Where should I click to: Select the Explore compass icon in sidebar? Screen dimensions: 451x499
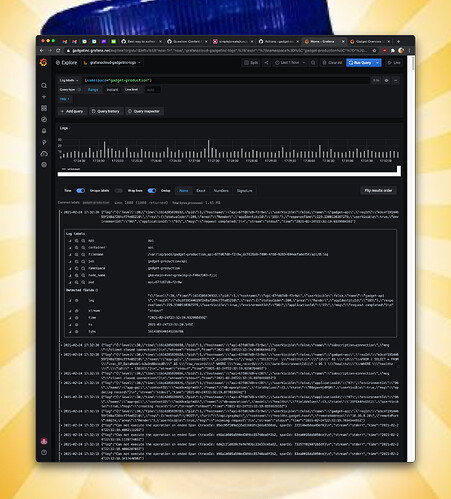44,119
